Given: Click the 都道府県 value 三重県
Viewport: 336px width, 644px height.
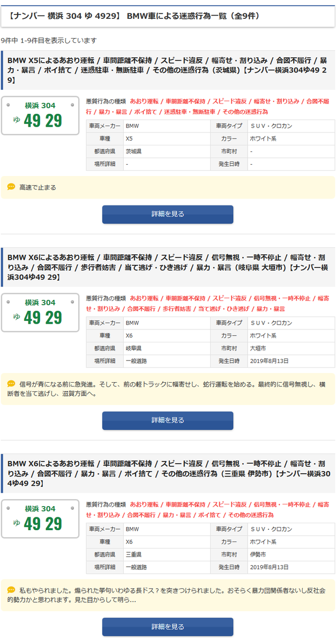Looking at the screenshot, I should [133, 554].
